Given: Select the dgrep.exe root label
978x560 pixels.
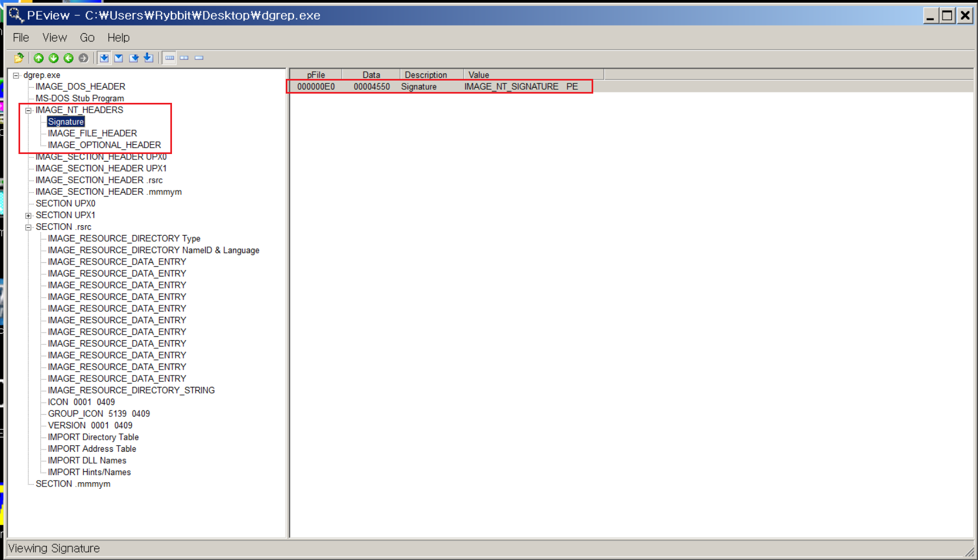Looking at the screenshot, I should click(42, 75).
